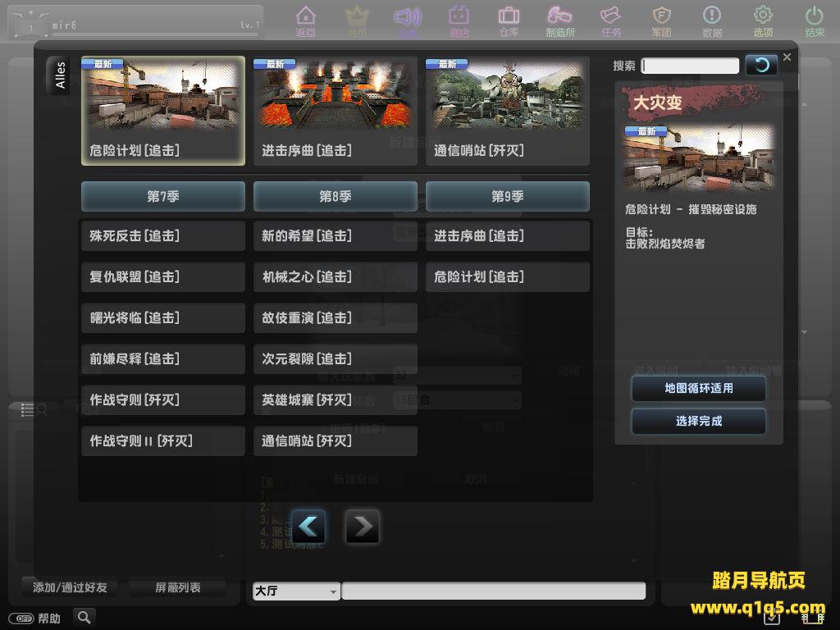Select the 第7季 season tab
Viewport: 840px width, 630px height.
[162, 197]
